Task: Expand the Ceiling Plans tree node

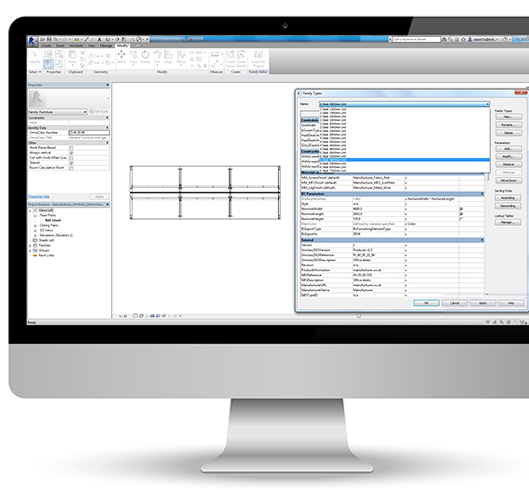Action: [x=35, y=225]
